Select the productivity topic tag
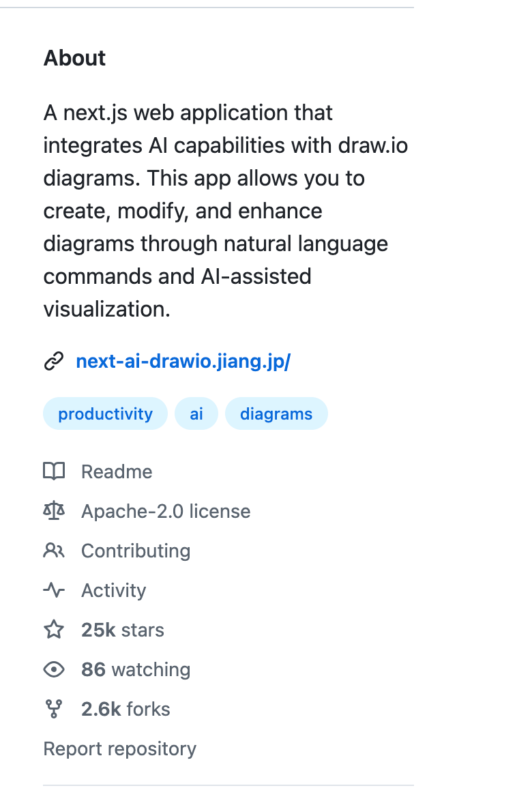Viewport: 532px width, 801px height. [105, 414]
